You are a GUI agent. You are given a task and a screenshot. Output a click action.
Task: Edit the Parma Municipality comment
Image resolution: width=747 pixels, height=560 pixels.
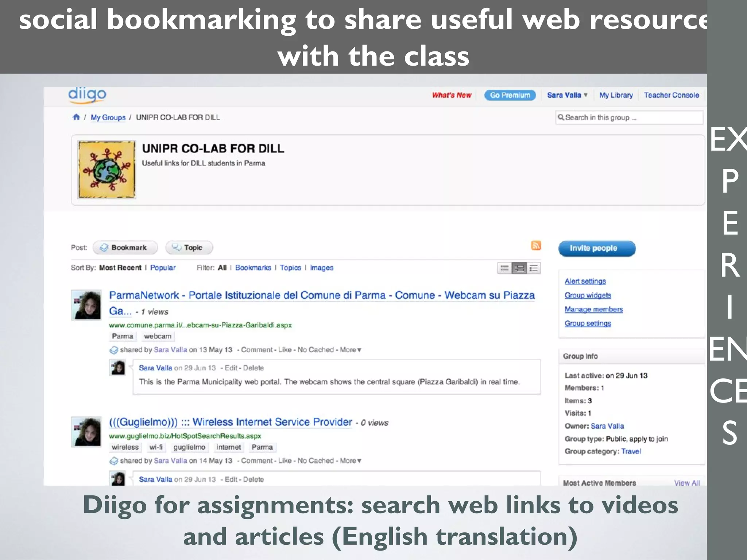click(231, 368)
